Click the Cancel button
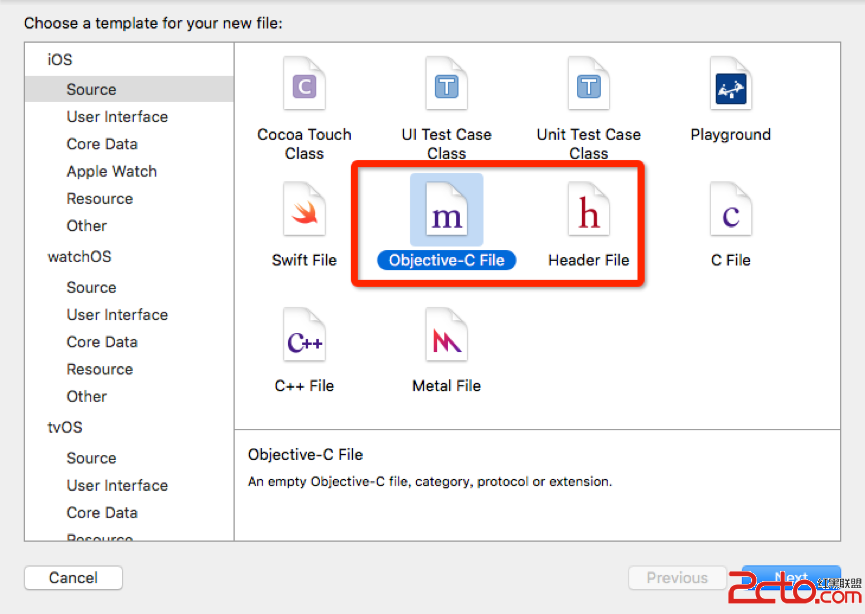This screenshot has height=614, width=865. click(x=73, y=578)
